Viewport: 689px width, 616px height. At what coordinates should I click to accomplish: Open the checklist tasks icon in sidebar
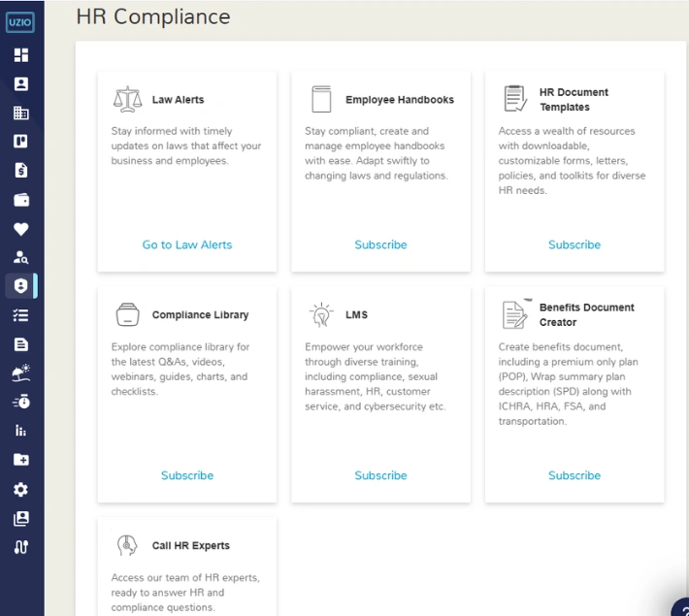point(20,315)
